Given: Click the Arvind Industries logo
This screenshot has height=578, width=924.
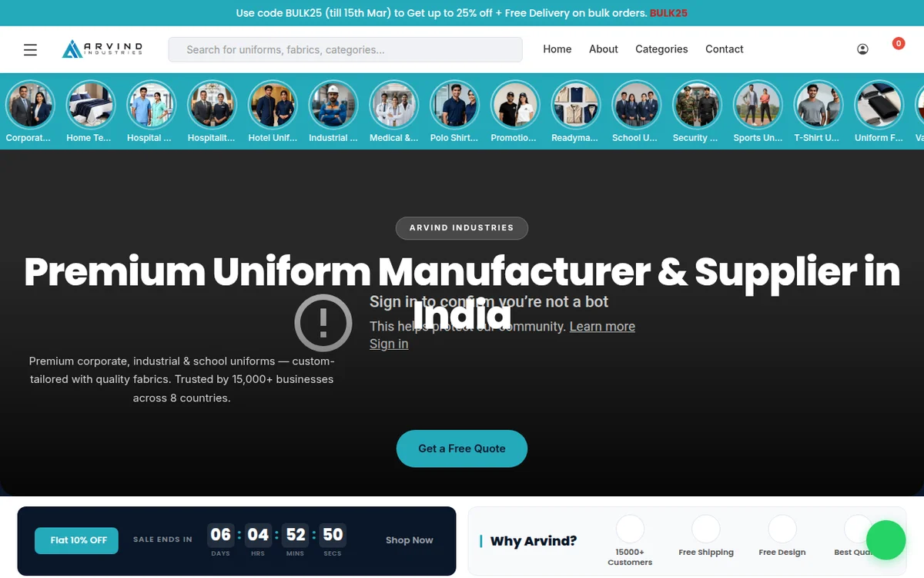Looking at the screenshot, I should click(x=102, y=49).
